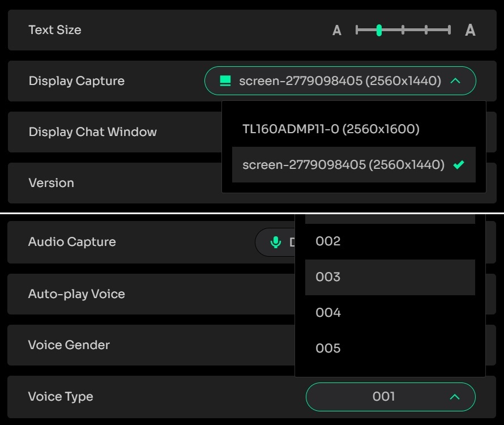Viewport: 504px width, 425px height.
Task: Click the small A text size icon
Action: coord(337,30)
